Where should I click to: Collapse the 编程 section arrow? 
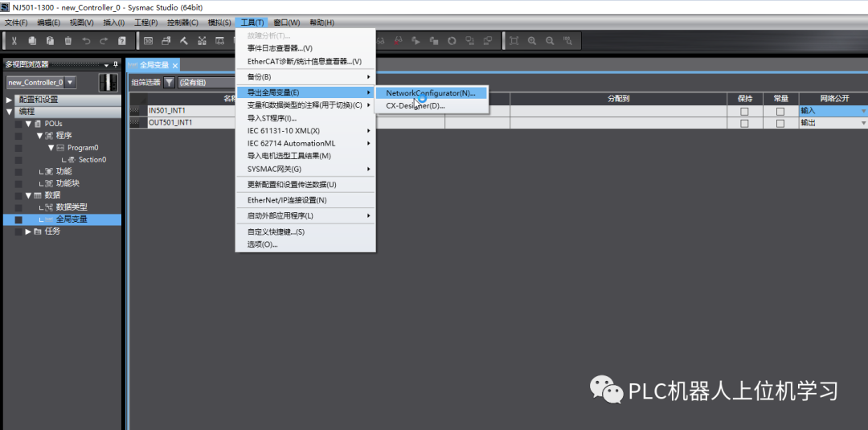coord(9,112)
